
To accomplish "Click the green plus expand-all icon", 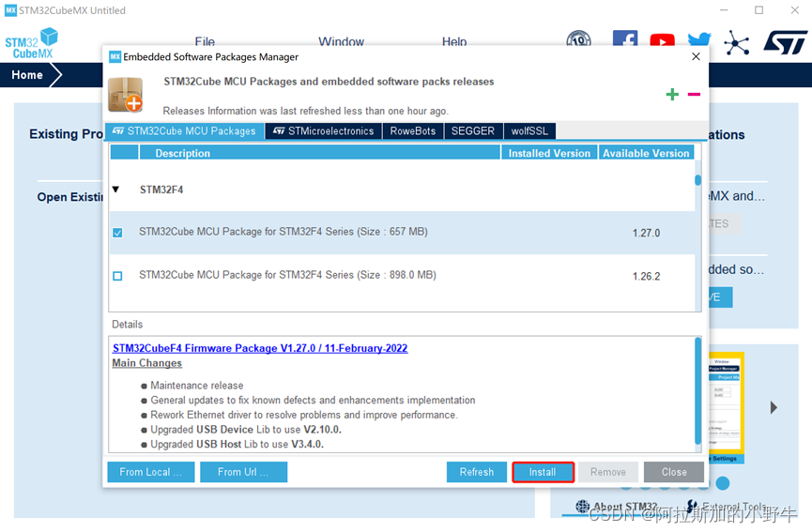I will tap(672, 94).
